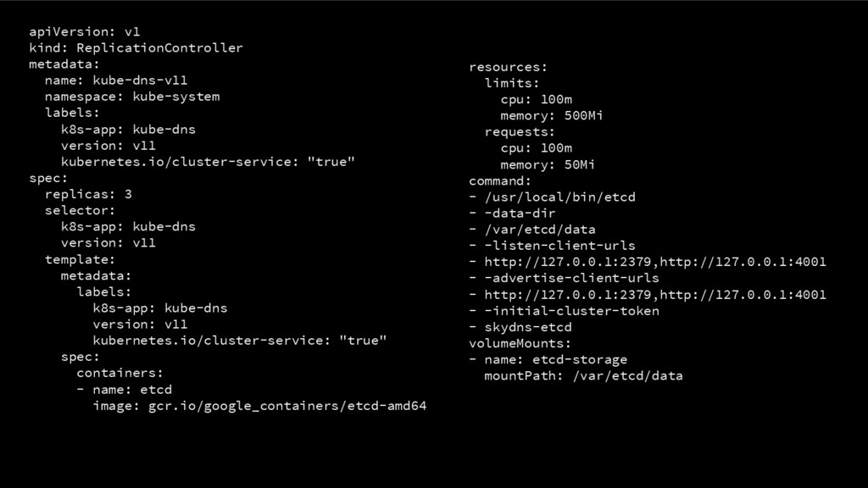The image size is (868, 488).
Task: Click the 'kind: ReplicationController' line
Action: pos(136,48)
